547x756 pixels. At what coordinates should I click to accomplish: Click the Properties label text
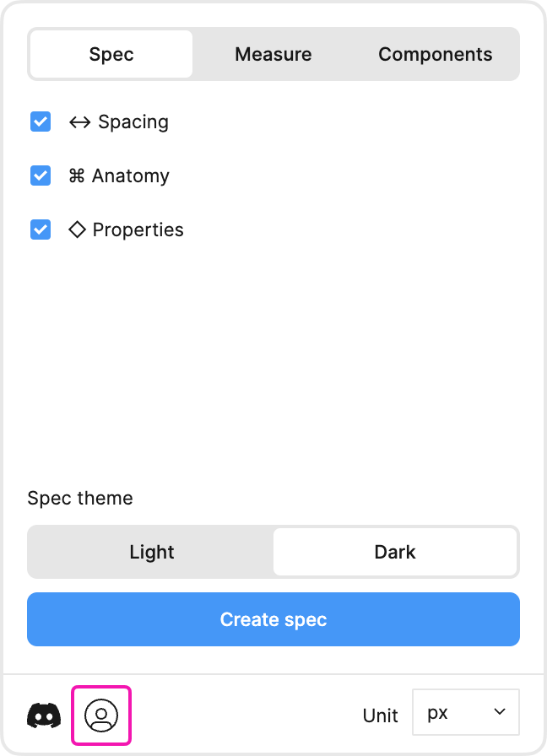(x=138, y=230)
